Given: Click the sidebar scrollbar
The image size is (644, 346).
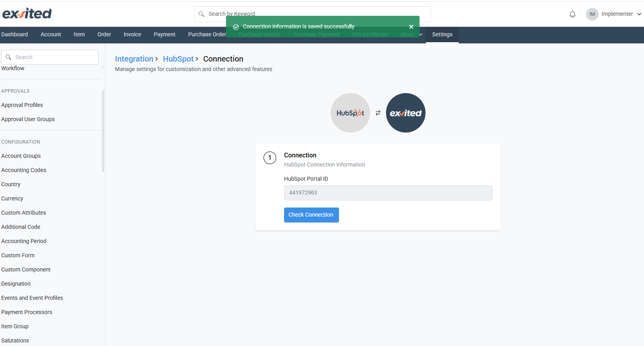Looking at the screenshot, I should 103,131.
